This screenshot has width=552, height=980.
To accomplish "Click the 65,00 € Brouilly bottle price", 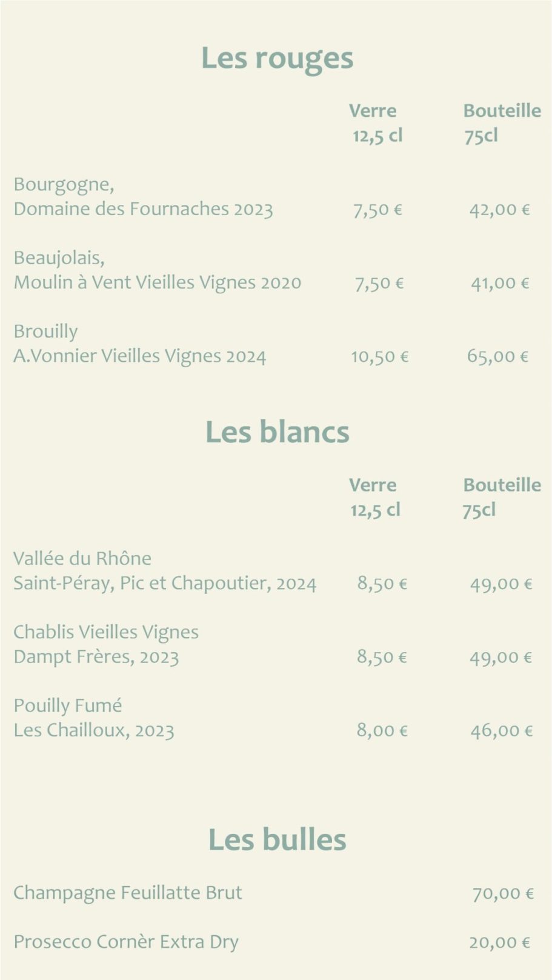I will 497,356.
